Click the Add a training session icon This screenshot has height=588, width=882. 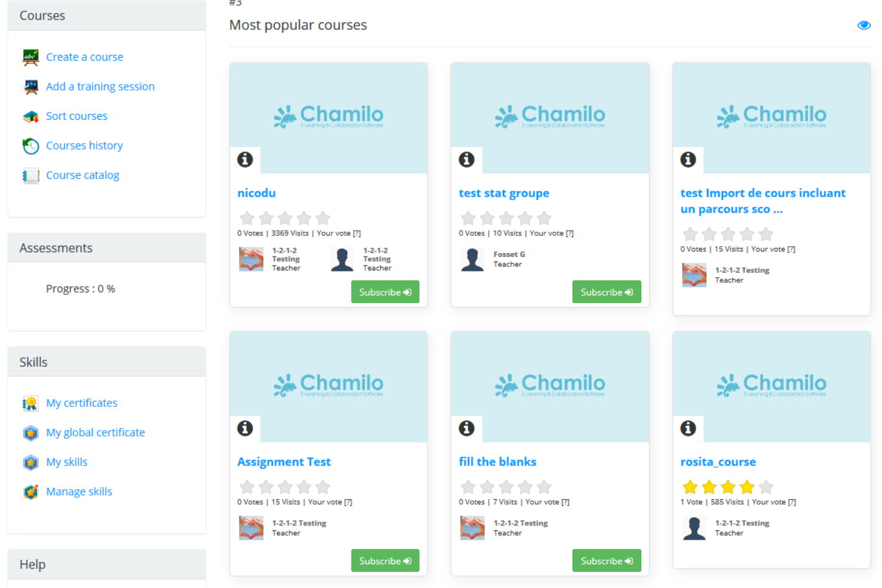coord(30,87)
